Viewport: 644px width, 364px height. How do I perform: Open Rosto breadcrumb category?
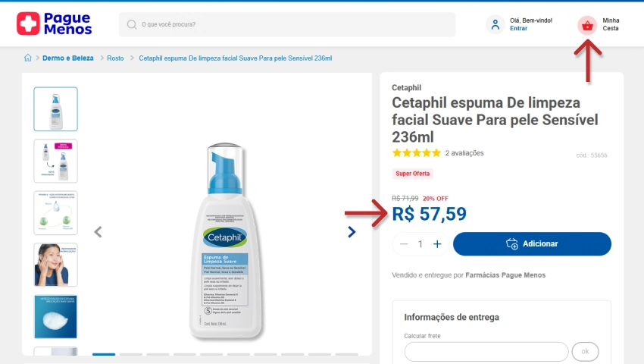coord(115,58)
